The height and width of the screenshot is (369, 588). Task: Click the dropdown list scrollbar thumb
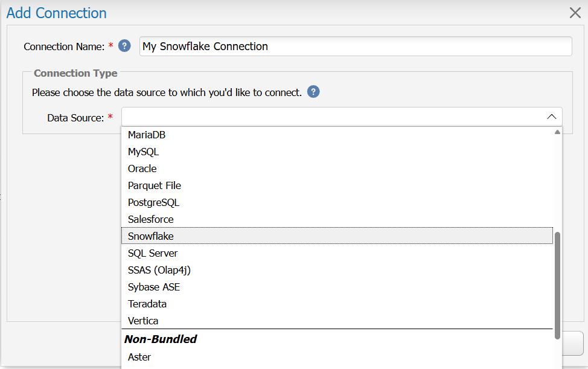(557, 286)
